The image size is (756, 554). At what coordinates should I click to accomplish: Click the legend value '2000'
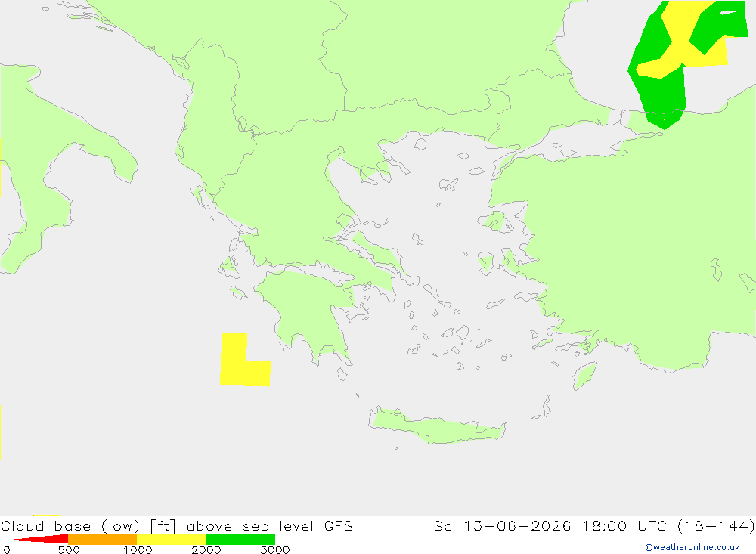(206, 549)
